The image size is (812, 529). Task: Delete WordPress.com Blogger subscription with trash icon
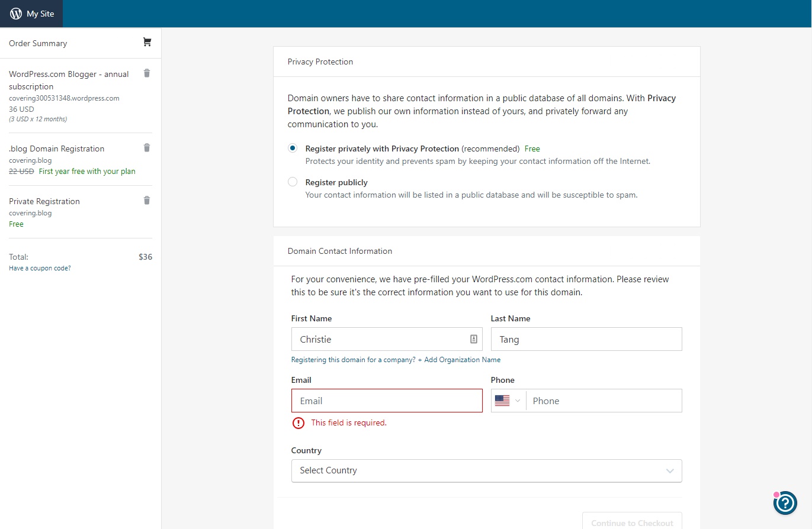pyautogui.click(x=147, y=73)
